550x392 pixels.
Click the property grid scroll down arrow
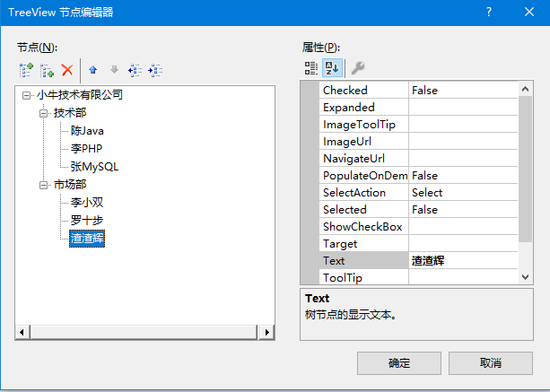click(x=526, y=278)
